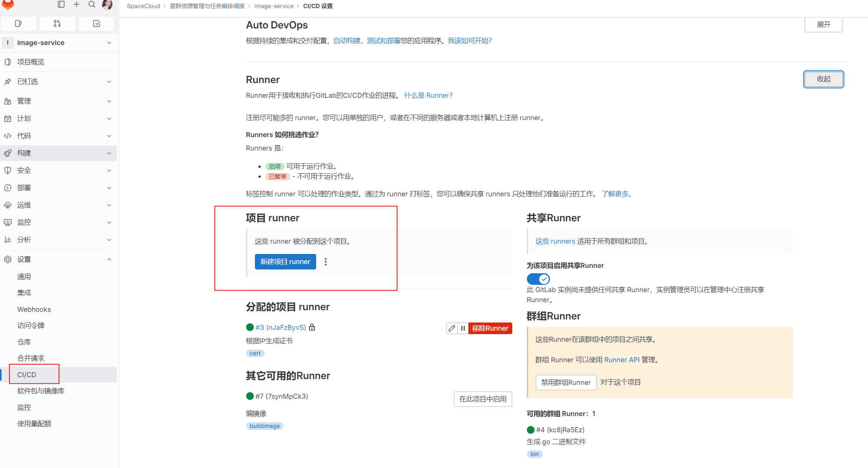Pause runner #3 using the pause icon

(463, 328)
